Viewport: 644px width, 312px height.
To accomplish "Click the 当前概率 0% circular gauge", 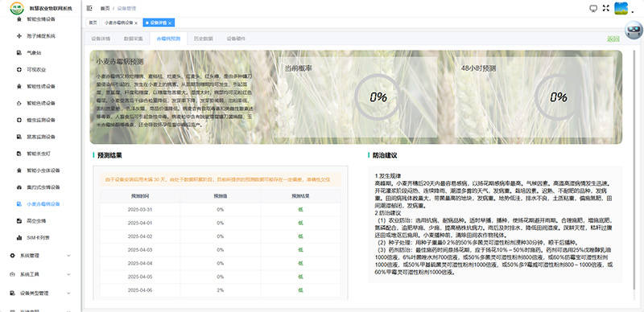I will click(378, 96).
